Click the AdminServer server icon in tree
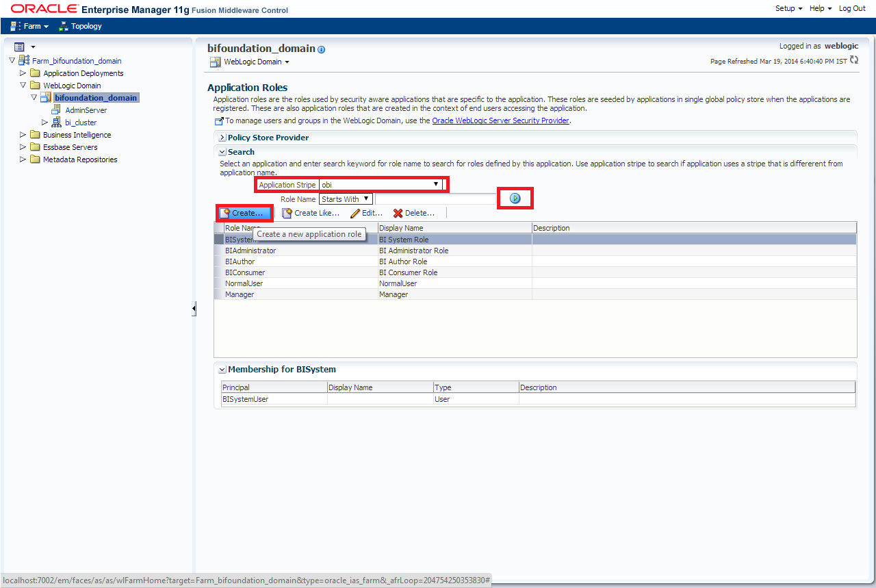876x588 pixels. pos(56,110)
